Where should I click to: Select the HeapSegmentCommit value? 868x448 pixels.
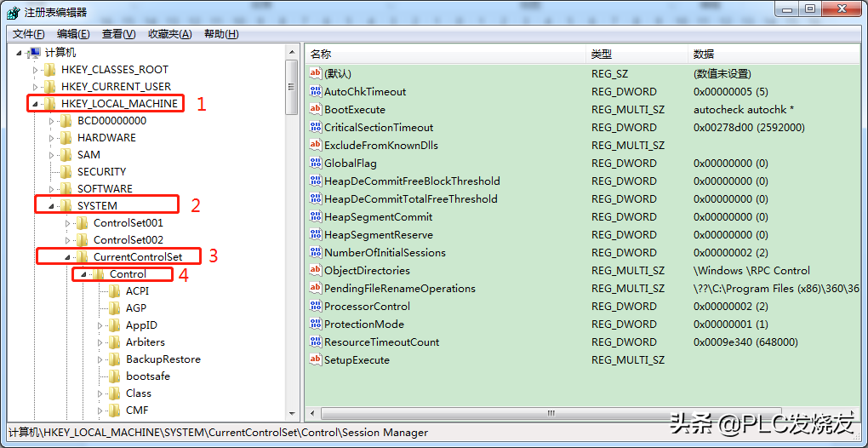coord(378,216)
